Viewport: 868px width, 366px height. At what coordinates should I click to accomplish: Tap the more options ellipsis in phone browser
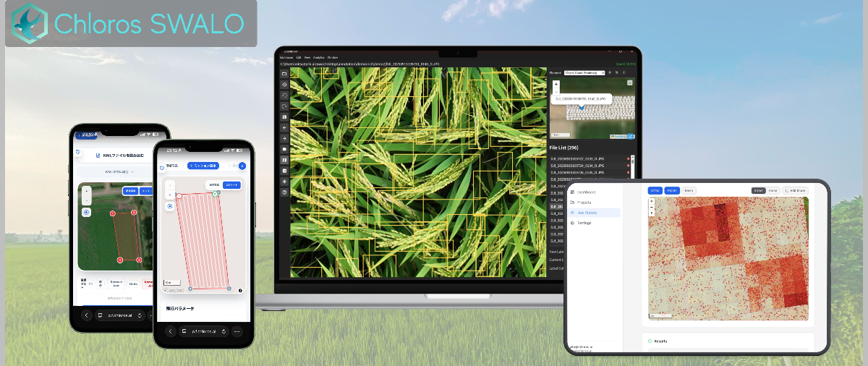(237, 331)
